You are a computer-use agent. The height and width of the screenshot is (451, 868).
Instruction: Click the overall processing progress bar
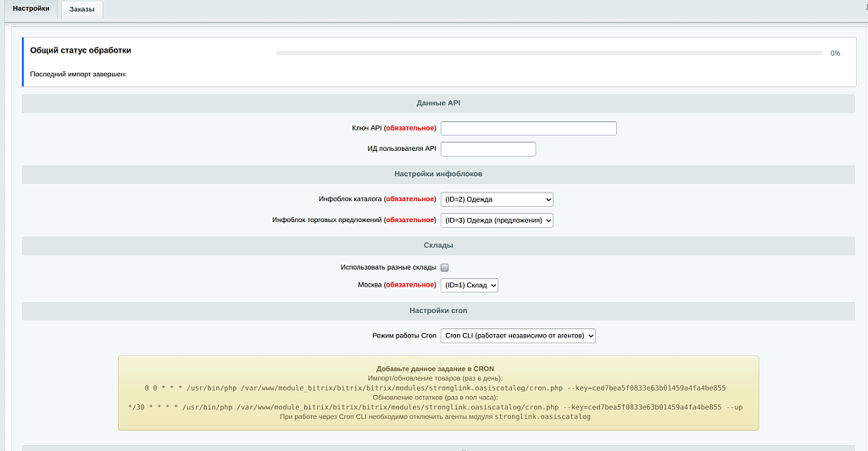click(548, 53)
